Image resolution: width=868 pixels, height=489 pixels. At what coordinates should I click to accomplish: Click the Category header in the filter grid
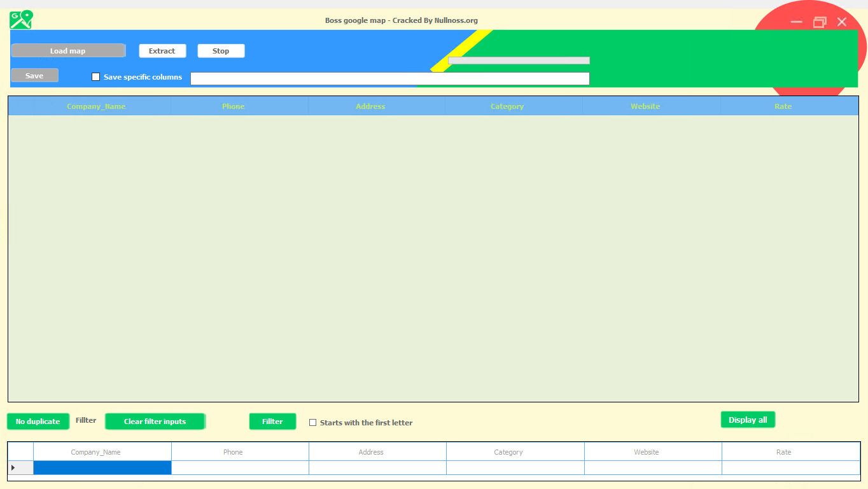[515, 452]
